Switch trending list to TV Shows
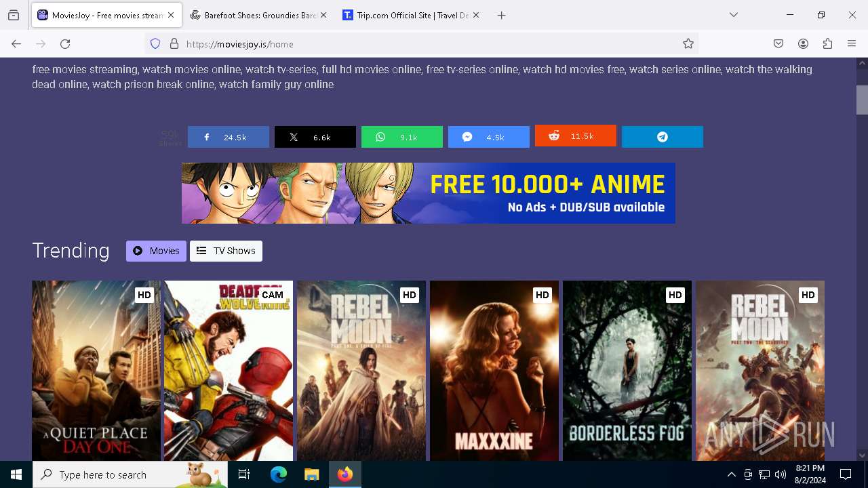The width and height of the screenshot is (868, 488). pyautogui.click(x=226, y=251)
